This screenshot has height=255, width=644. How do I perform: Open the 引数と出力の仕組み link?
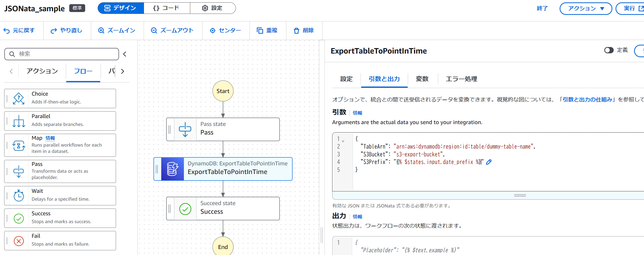587,100
